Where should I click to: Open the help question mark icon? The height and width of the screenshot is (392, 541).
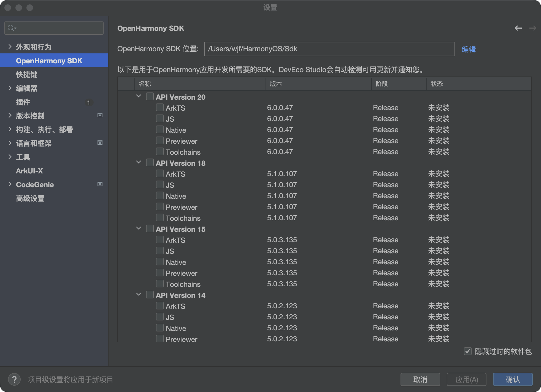click(14, 379)
